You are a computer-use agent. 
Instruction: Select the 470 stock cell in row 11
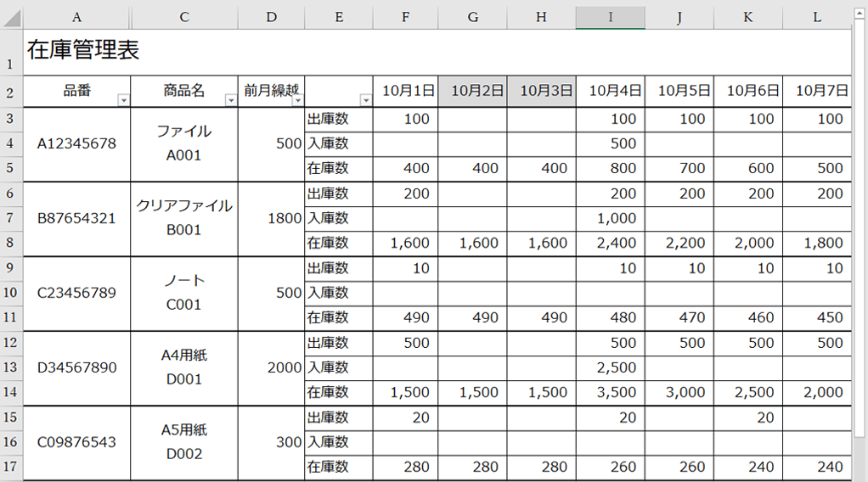[679, 318]
